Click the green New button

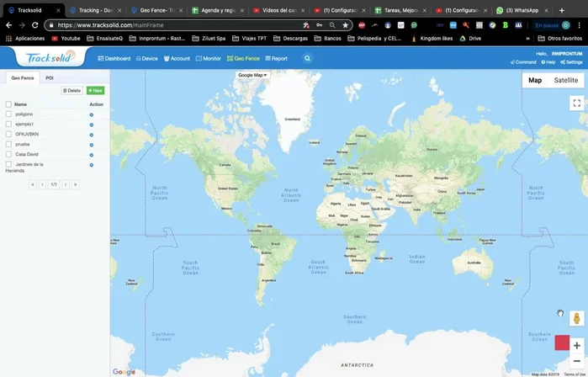point(96,90)
